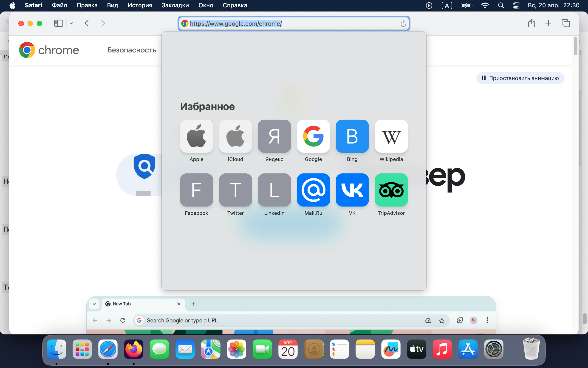Open the Яндекс favorite tile
Viewport: 588px width, 368px height.
click(274, 136)
